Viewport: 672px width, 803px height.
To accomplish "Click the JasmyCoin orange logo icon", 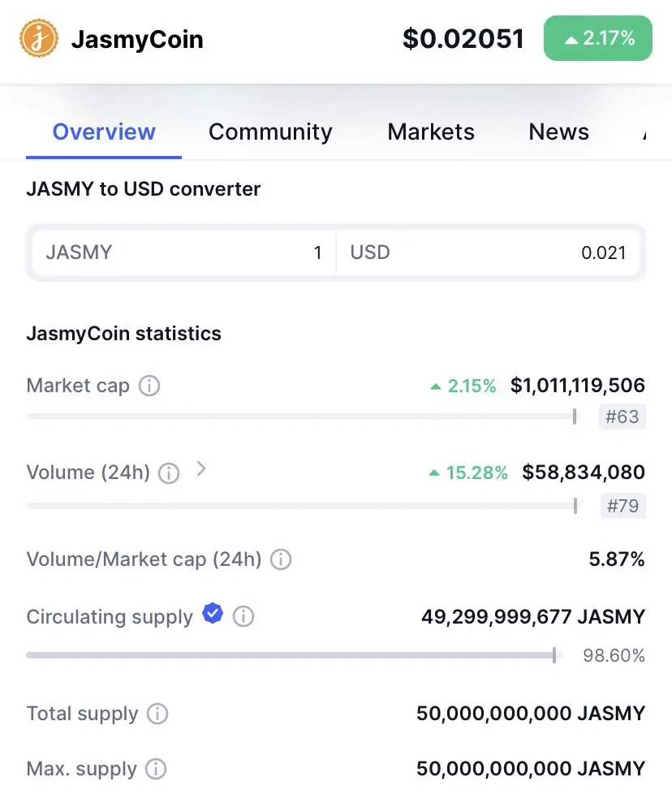I will tap(39, 38).
